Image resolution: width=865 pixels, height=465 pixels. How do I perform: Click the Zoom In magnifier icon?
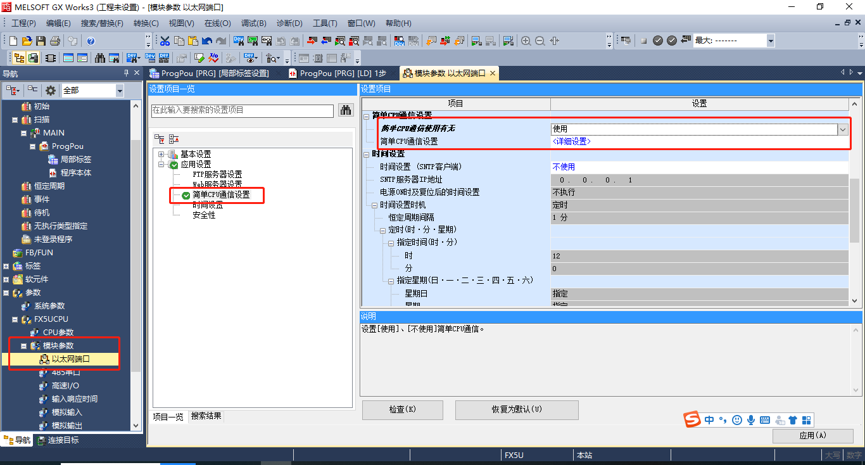click(x=526, y=41)
